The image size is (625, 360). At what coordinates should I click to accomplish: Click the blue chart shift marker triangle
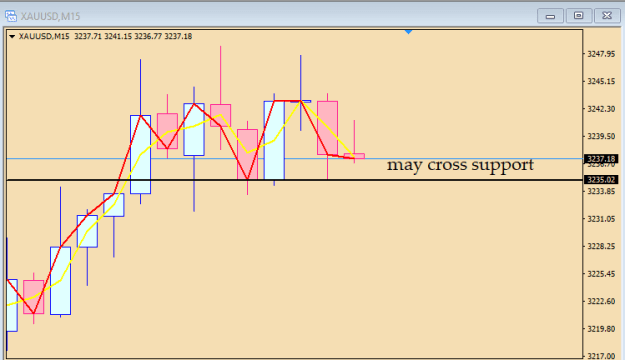pyautogui.click(x=408, y=31)
